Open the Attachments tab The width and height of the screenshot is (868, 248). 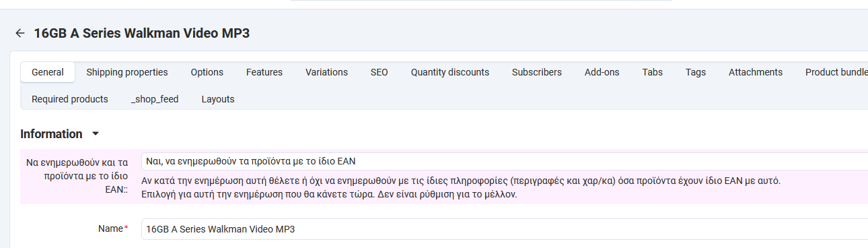(756, 72)
